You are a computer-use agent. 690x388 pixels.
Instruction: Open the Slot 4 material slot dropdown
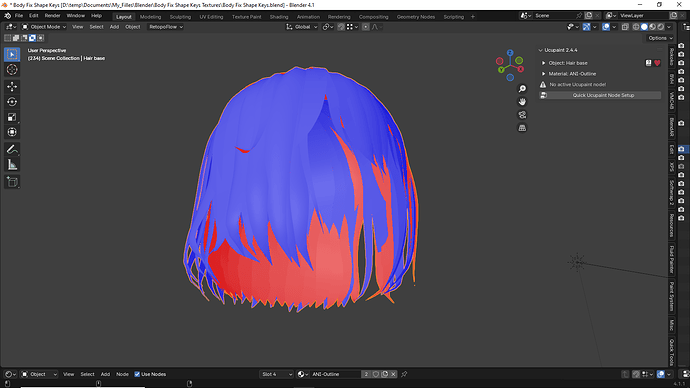pyautogui.click(x=276, y=374)
